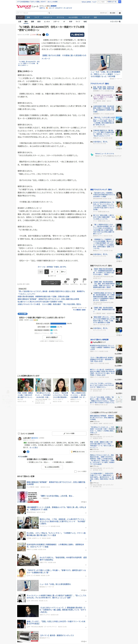Click the コメントを書く button
Screen dimensions: 138x644
pos(69,434)
